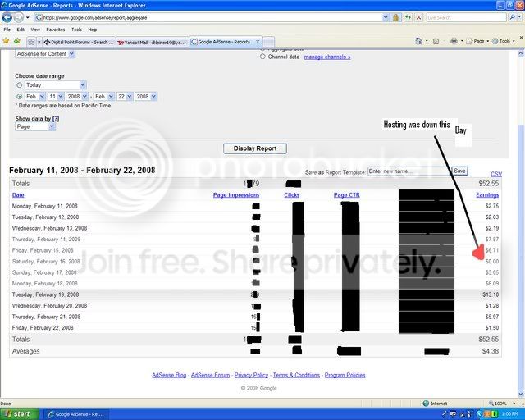This screenshot has width=525, height=420.
Task: Click the Refresh page icon
Action: coord(408,17)
